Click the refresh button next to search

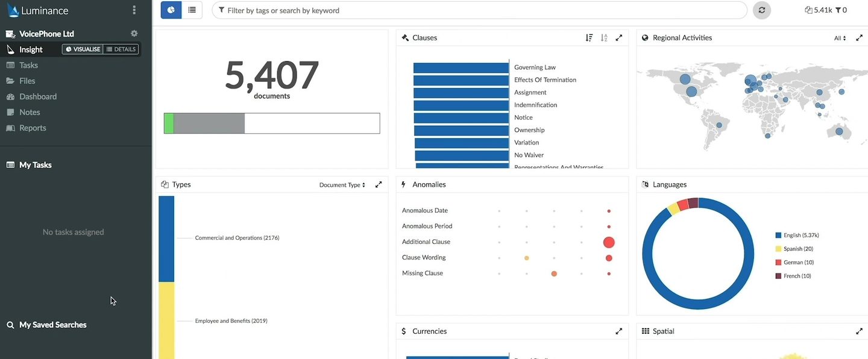(x=762, y=10)
